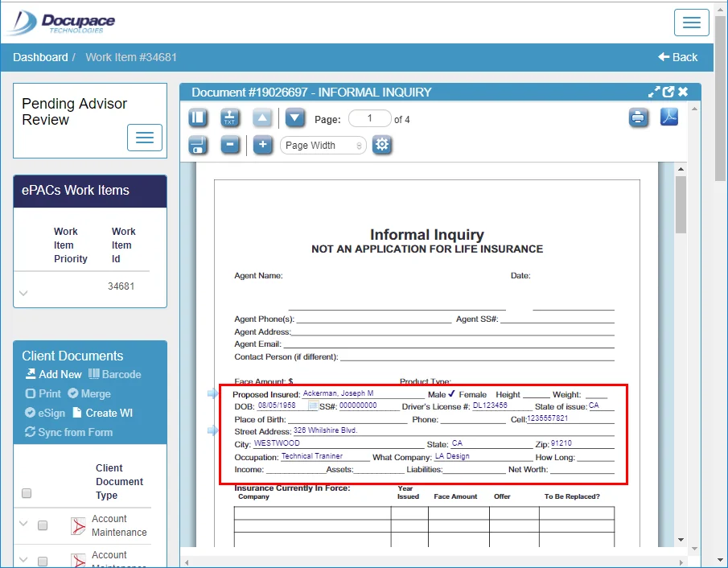This screenshot has height=568, width=728.
Task: Zoom out using the minus icon
Action: (x=230, y=145)
